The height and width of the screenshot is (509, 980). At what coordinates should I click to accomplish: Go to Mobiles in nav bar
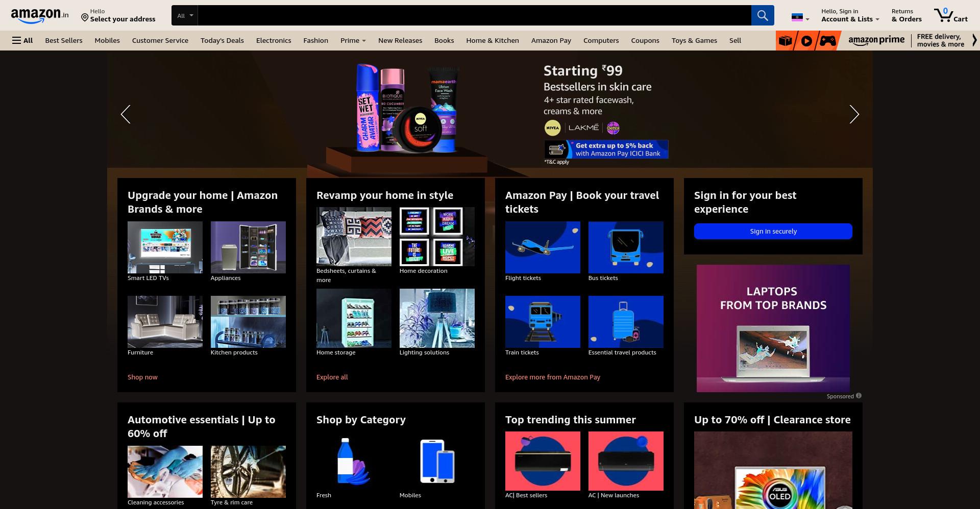[107, 40]
